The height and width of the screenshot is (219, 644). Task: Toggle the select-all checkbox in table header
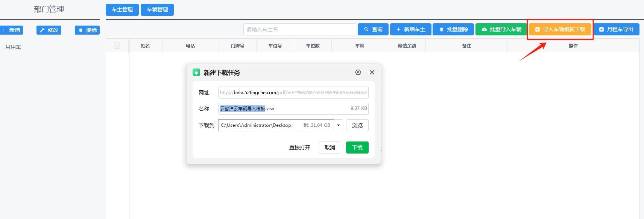point(117,46)
